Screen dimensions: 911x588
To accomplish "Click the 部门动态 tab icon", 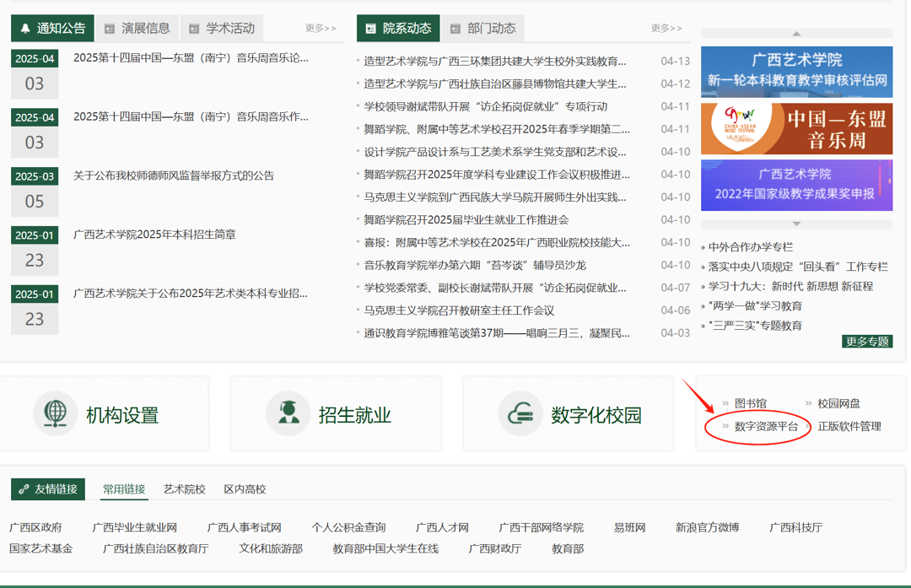I will click(x=455, y=27).
